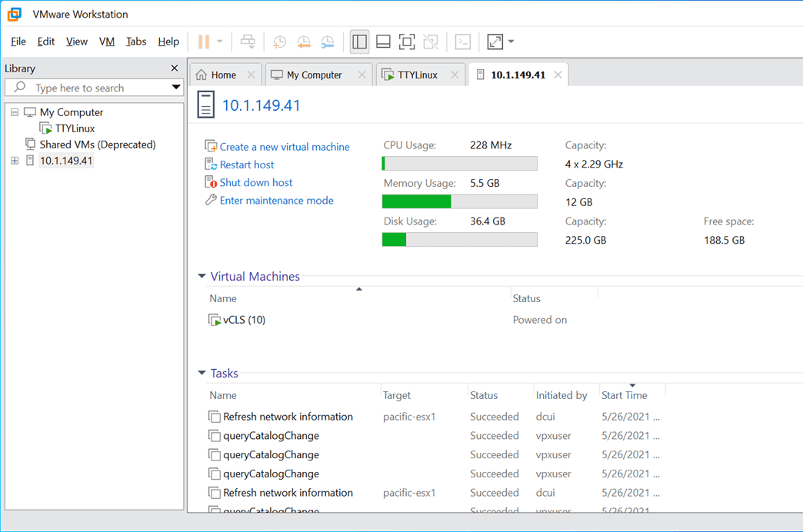Image resolution: width=803 pixels, height=532 pixels.
Task: Click the console view terminal icon
Action: click(x=462, y=42)
